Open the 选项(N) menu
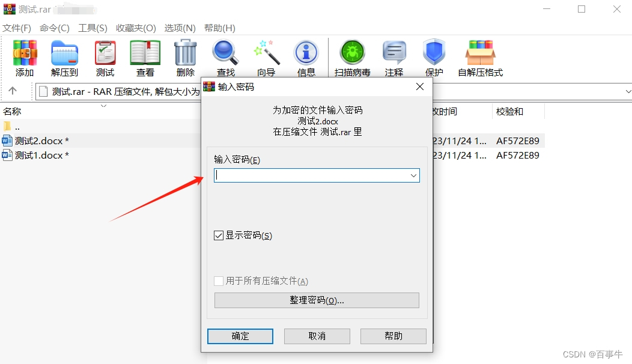This screenshot has width=632, height=364. 180,28
